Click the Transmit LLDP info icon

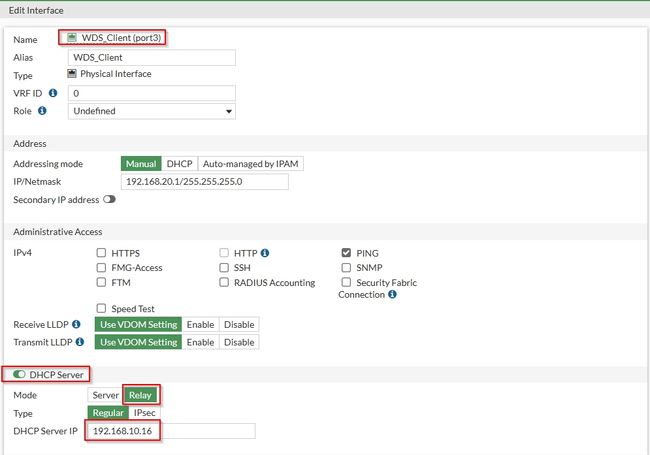pos(79,342)
